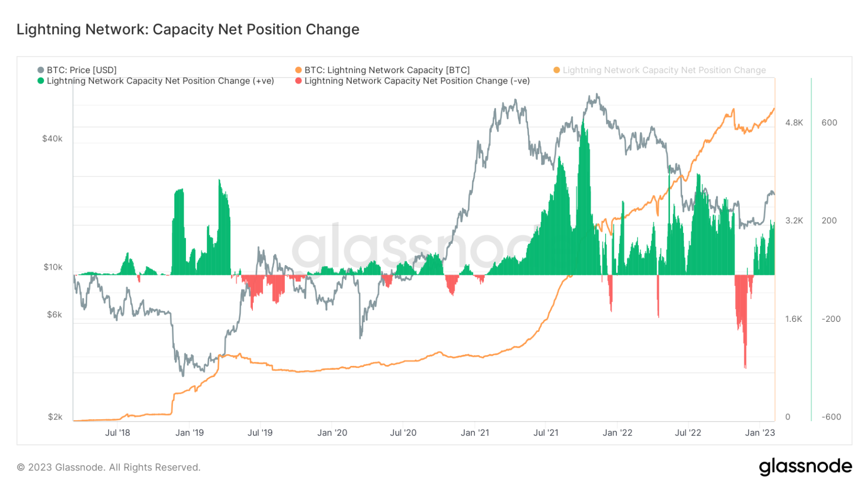
Task: Click the red dot for Net Position Change (-ve)
Action: 298,81
